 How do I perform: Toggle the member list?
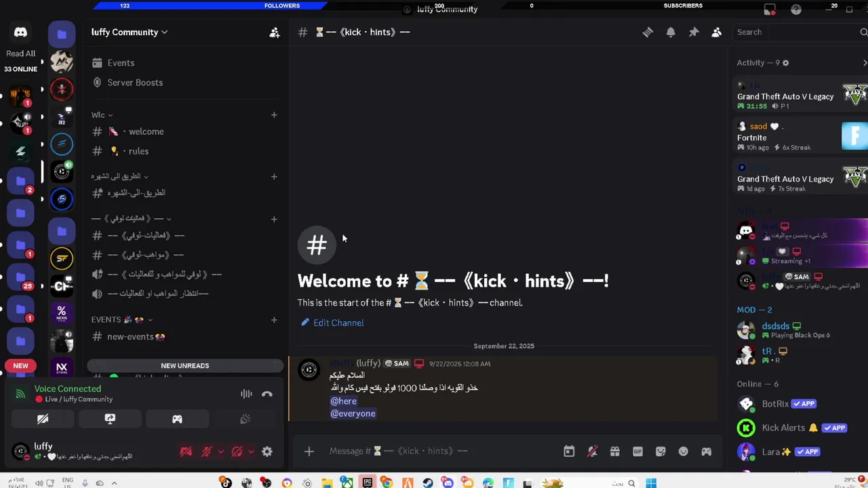[x=716, y=32]
